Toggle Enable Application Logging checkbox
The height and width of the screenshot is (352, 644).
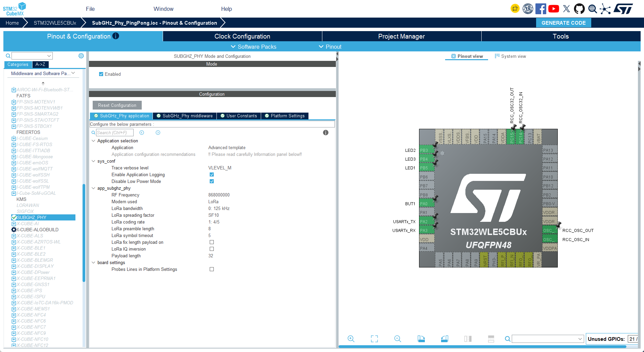pos(212,174)
